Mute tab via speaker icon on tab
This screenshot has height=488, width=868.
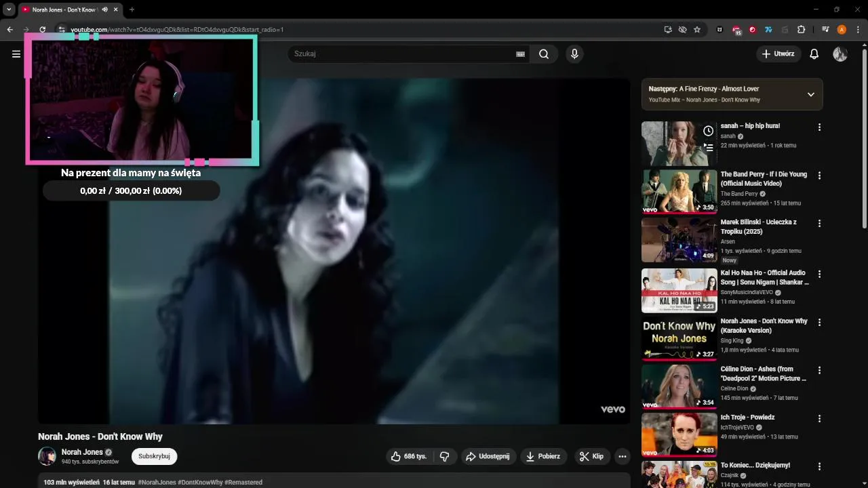tap(104, 9)
